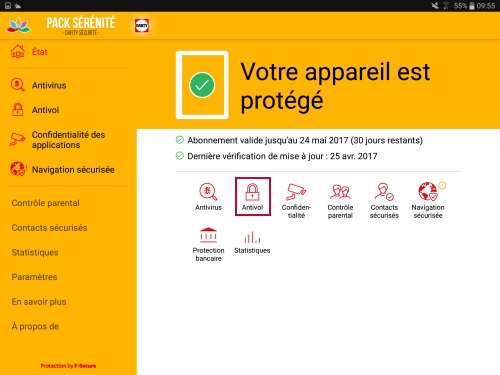Image resolution: width=500 pixels, height=375 pixels.
Task: Open the Statistiques bar chart tile
Action: click(x=252, y=242)
